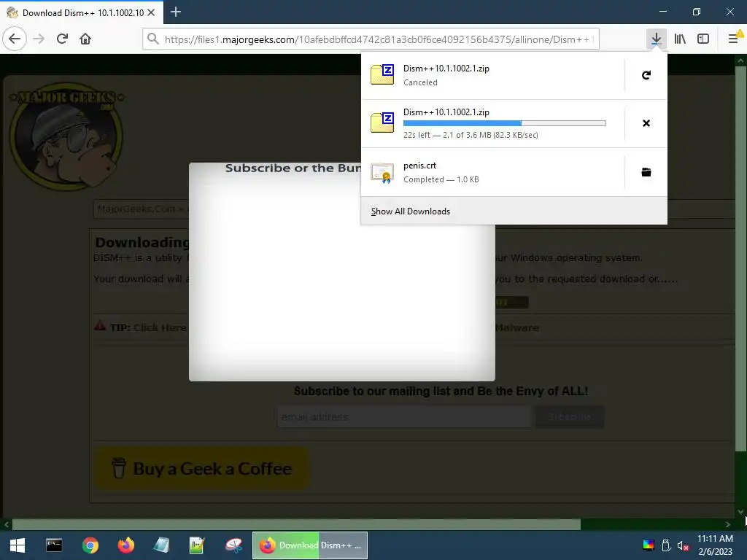Viewport: 747px width, 560px height.
Task: Click the vertical page scrollbar
Action: [x=740, y=260]
